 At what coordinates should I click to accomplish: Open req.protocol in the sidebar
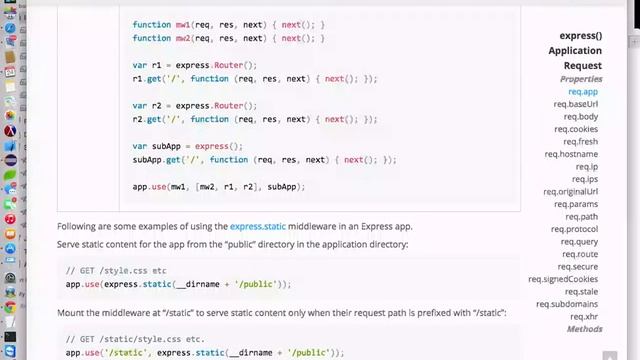point(574,229)
